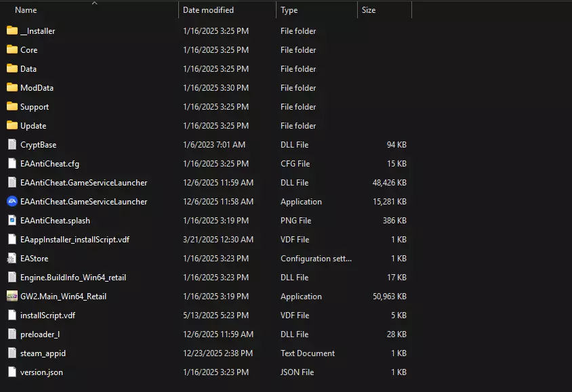The height and width of the screenshot is (392, 572).
Task: Click the ModData folder icon
Action: 12,87
